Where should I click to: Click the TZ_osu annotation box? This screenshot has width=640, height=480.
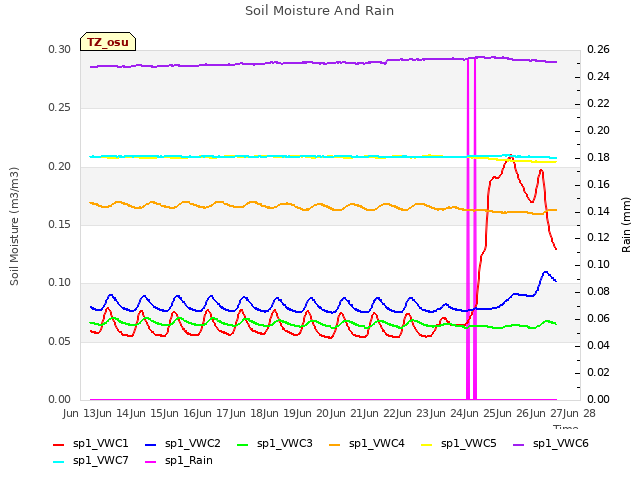coord(108,42)
